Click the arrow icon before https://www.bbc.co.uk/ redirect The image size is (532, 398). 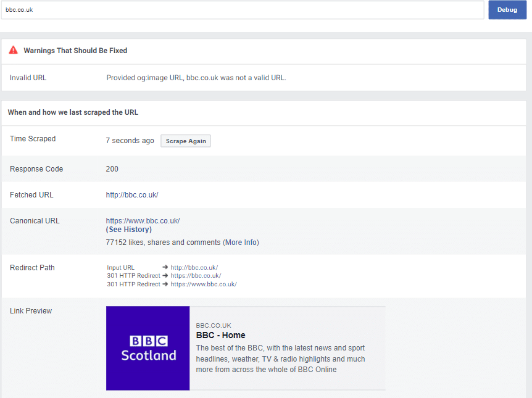coord(165,284)
